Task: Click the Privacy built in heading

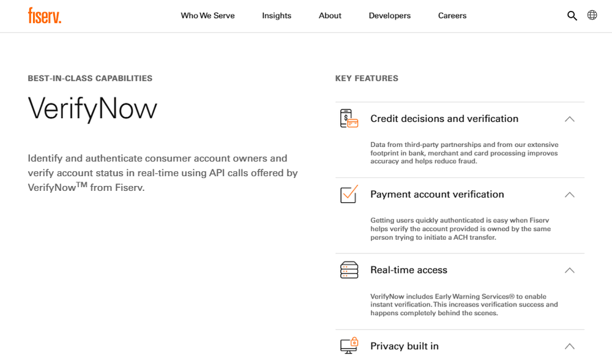Action: click(x=405, y=346)
